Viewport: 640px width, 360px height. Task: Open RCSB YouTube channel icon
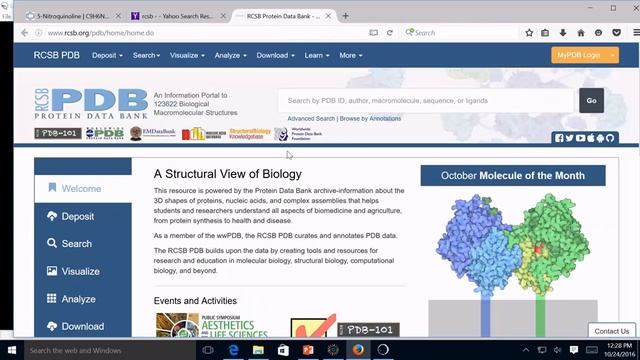[580, 138]
